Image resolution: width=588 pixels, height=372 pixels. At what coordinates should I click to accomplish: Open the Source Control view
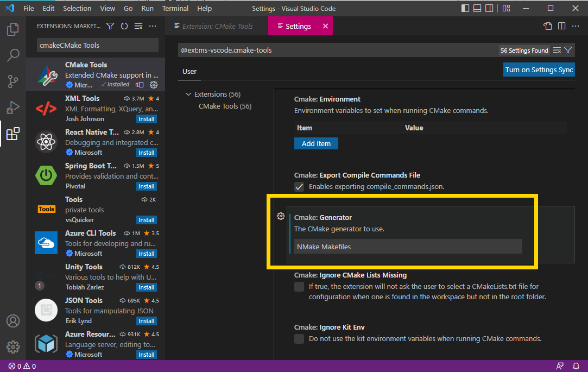tap(12, 81)
